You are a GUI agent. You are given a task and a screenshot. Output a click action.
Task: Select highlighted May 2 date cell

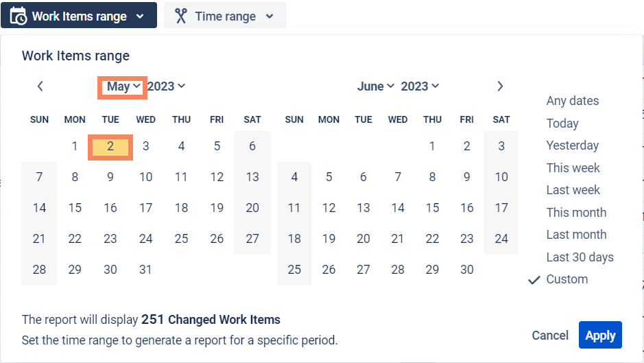click(x=110, y=146)
